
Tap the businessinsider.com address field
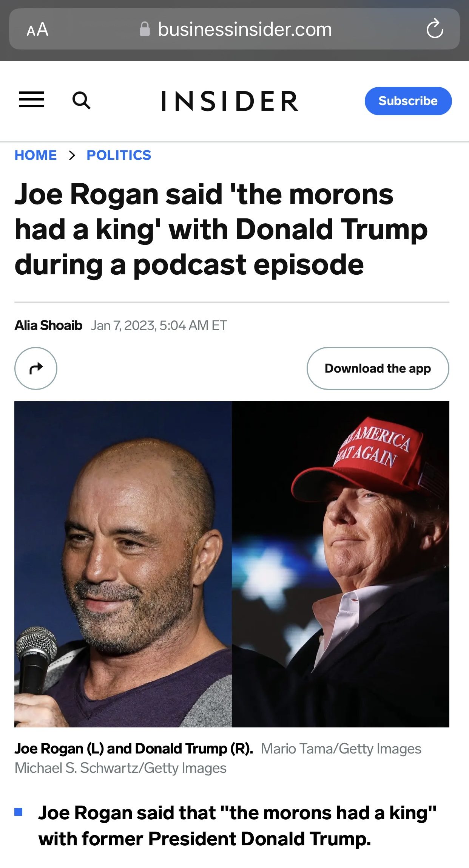(x=234, y=29)
